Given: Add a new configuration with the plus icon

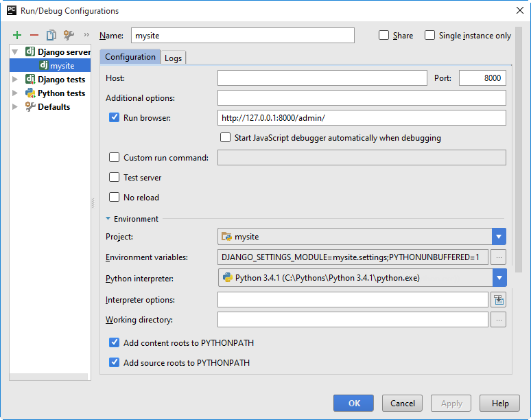Looking at the screenshot, I should (17, 35).
